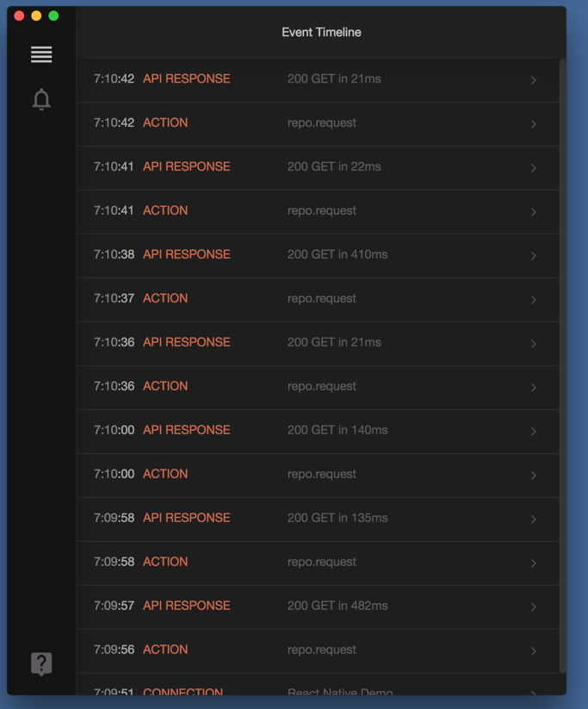Click the yellow minimize window button

pos(36,16)
